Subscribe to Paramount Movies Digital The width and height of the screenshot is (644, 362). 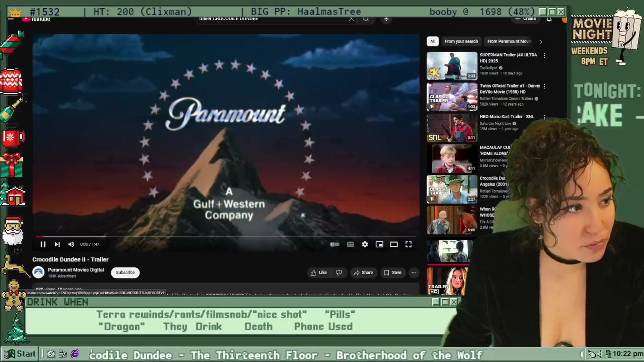tap(125, 273)
